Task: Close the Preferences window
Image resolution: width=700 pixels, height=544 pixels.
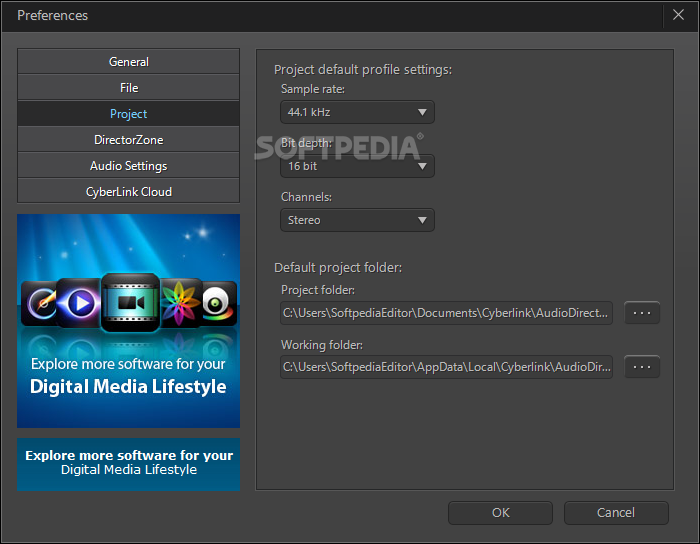Action: click(678, 15)
